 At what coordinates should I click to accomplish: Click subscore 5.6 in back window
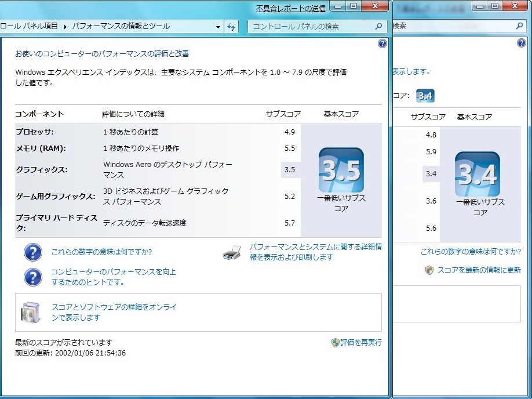(431, 228)
